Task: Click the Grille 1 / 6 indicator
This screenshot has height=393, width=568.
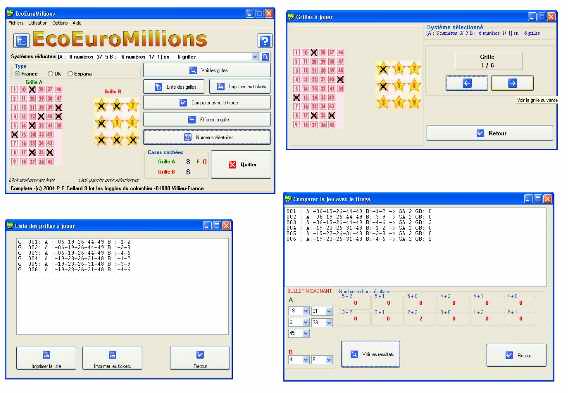Action: (x=488, y=61)
